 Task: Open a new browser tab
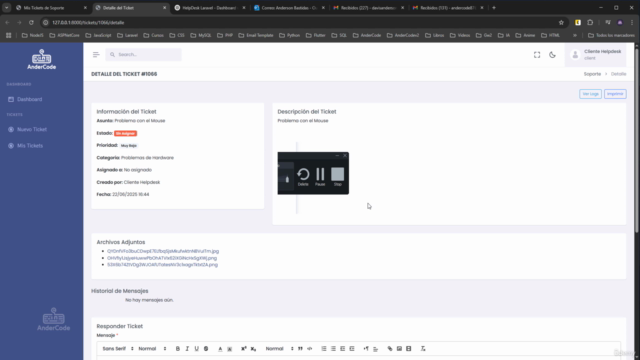click(494, 8)
